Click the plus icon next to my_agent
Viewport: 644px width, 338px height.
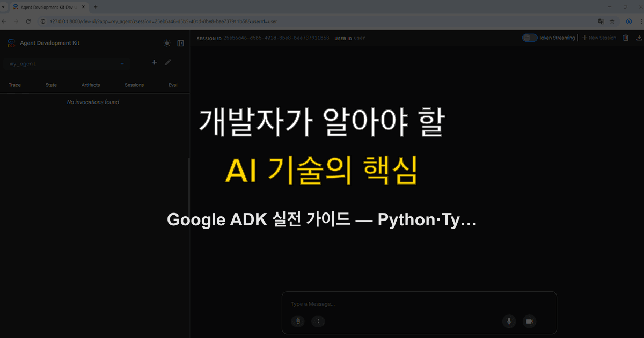pos(155,62)
